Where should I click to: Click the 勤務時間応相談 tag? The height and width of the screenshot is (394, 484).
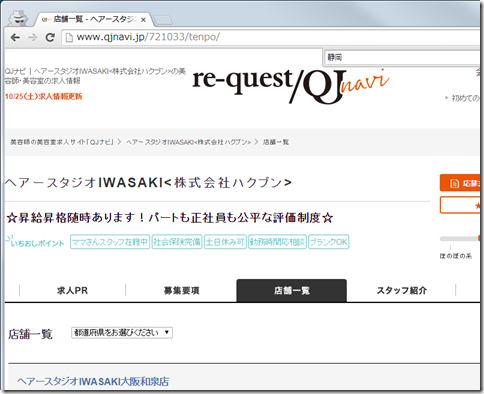coord(277,242)
